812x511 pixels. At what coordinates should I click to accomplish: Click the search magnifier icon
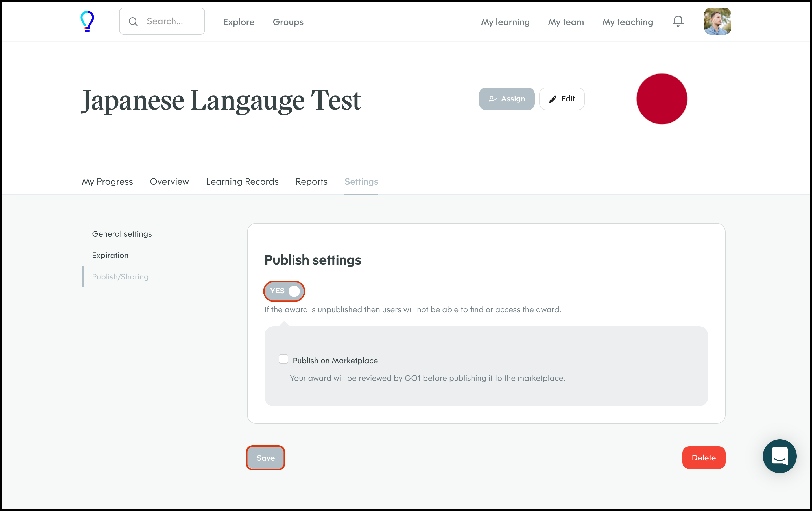tap(133, 21)
